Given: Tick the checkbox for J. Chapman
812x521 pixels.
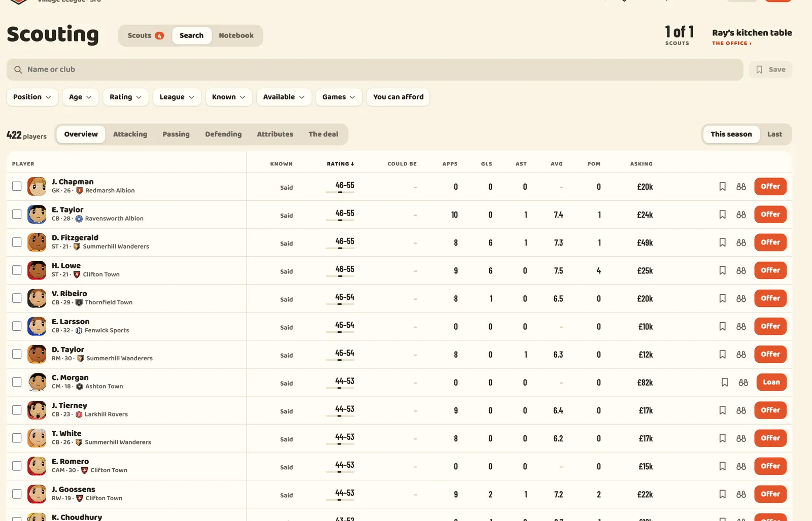Looking at the screenshot, I should pyautogui.click(x=17, y=186).
